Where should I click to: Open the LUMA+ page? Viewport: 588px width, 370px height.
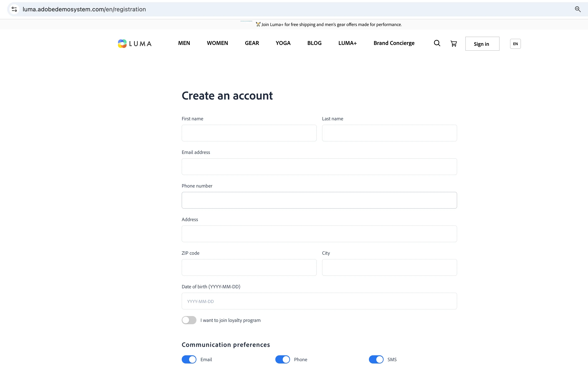click(x=348, y=43)
